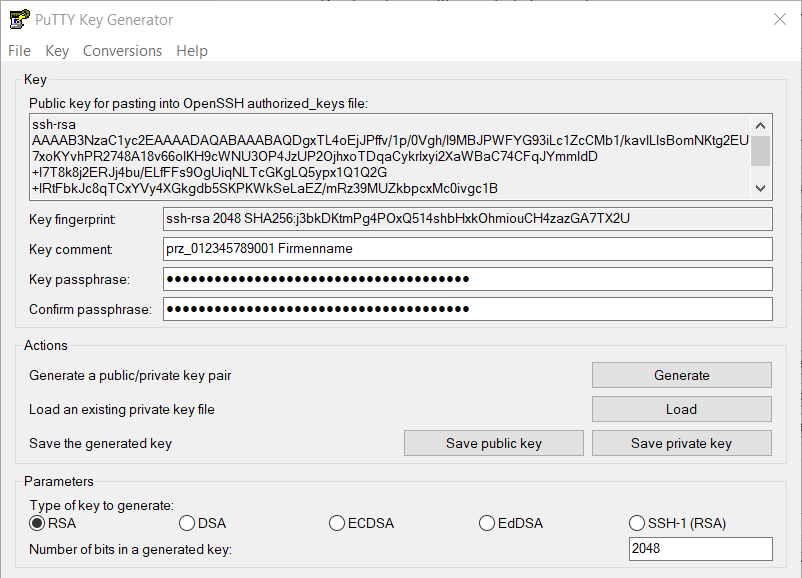Image resolution: width=802 pixels, height=578 pixels.
Task: Select the DSA key type
Action: [x=187, y=523]
